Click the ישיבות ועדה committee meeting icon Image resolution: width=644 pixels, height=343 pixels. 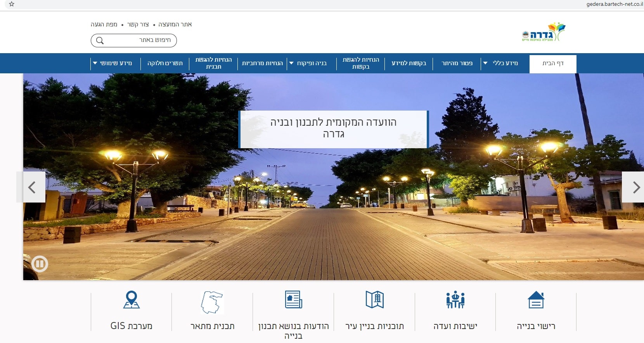coord(455,300)
